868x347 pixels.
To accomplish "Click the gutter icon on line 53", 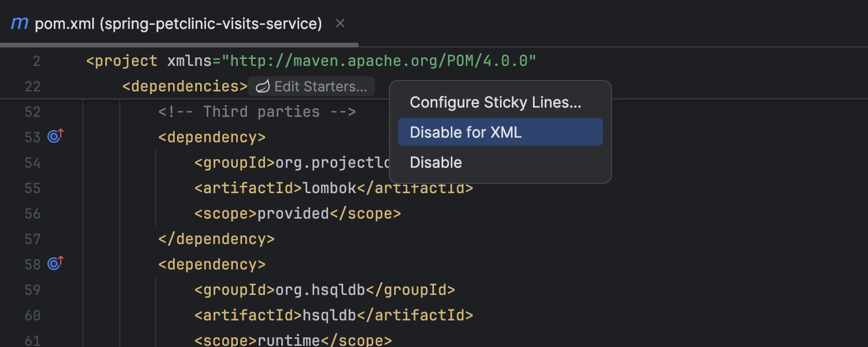I will click(x=55, y=136).
